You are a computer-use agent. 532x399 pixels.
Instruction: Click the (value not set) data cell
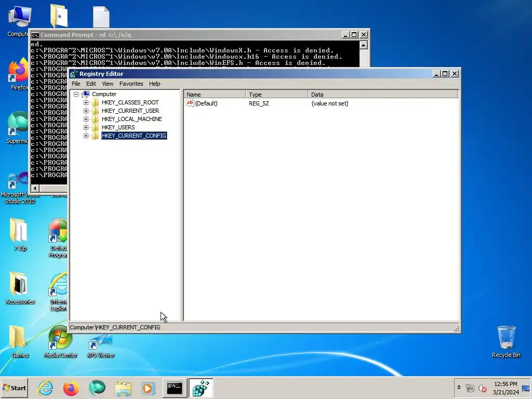coord(330,103)
